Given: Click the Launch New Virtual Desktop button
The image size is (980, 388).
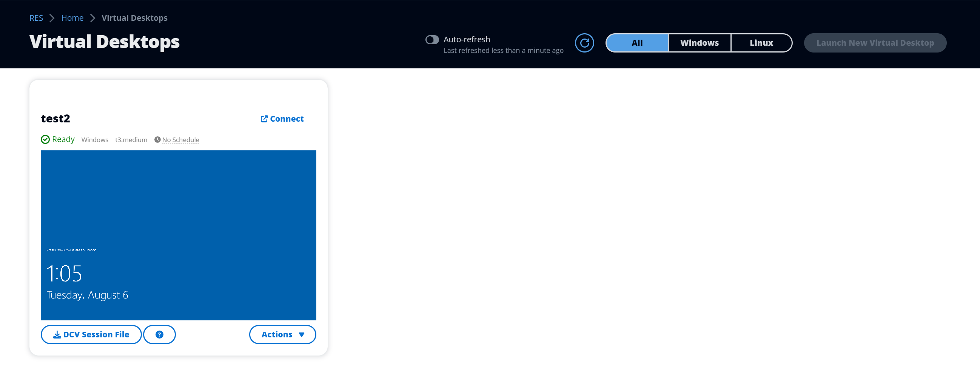Looking at the screenshot, I should coord(875,43).
